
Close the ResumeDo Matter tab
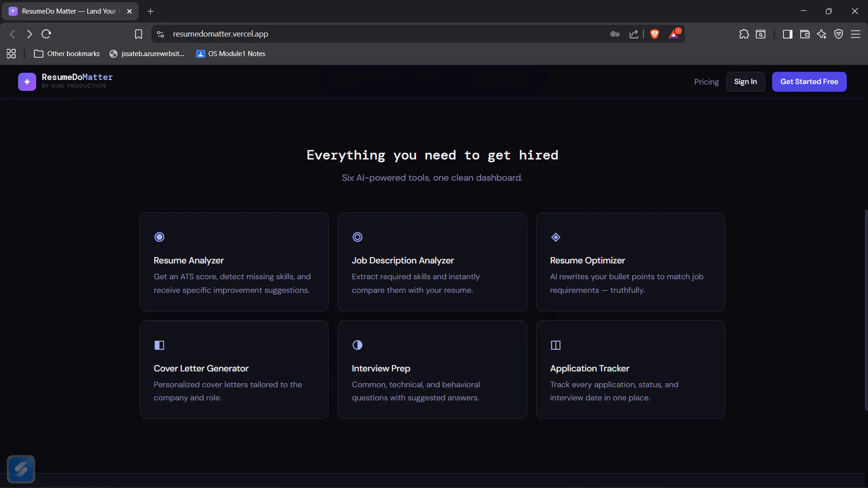pos(129,11)
